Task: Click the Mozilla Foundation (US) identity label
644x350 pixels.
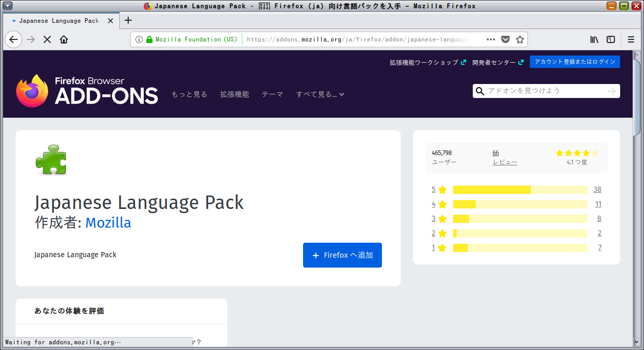Action: pyautogui.click(x=196, y=39)
